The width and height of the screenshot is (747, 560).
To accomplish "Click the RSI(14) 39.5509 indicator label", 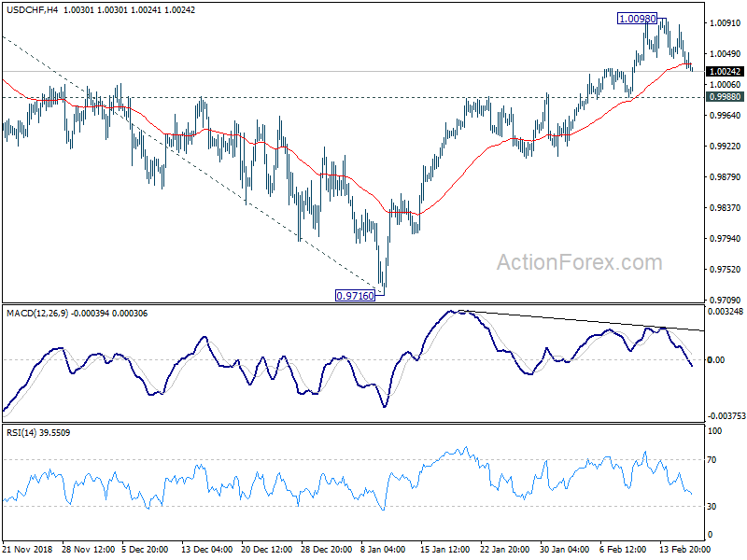I will coord(38,433).
